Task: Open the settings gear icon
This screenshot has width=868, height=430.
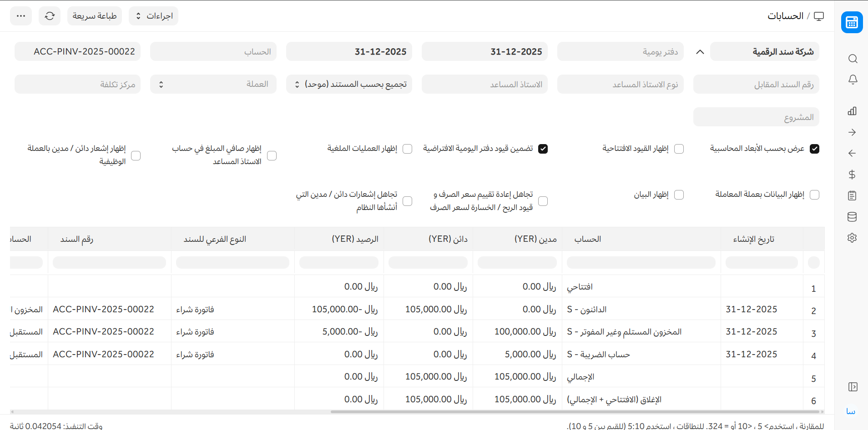Action: coord(852,238)
